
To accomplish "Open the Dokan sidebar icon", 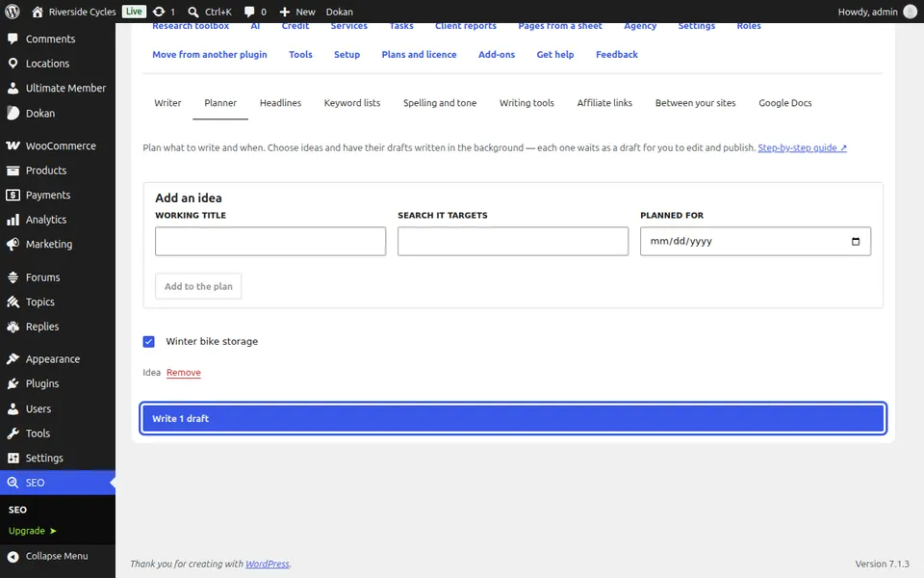I will coord(13,114).
